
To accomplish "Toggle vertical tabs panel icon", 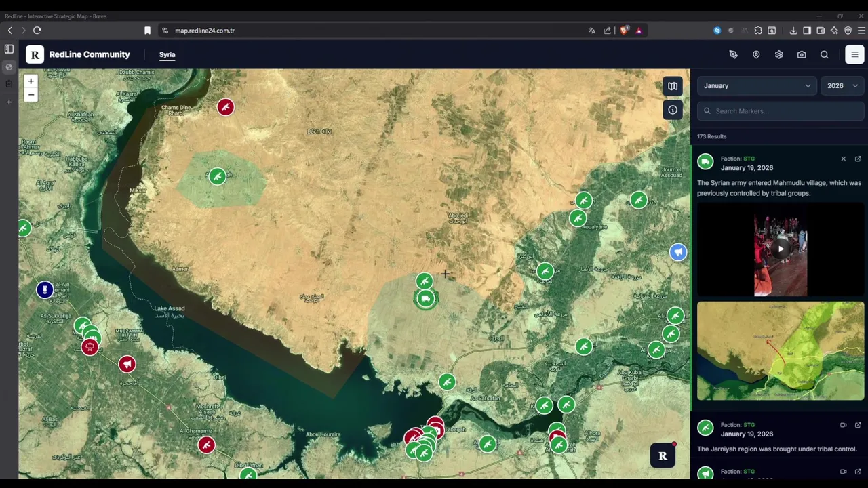I will tap(9, 49).
